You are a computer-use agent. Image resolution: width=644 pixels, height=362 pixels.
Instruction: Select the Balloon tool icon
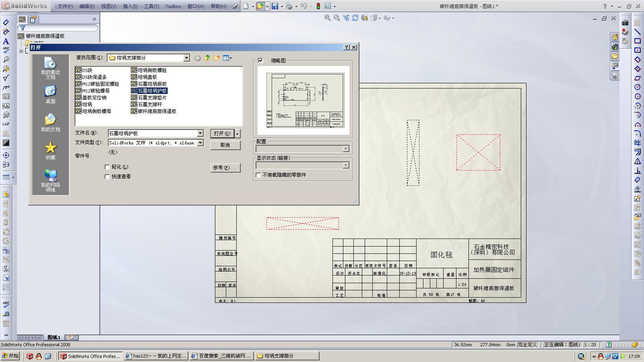point(6,60)
